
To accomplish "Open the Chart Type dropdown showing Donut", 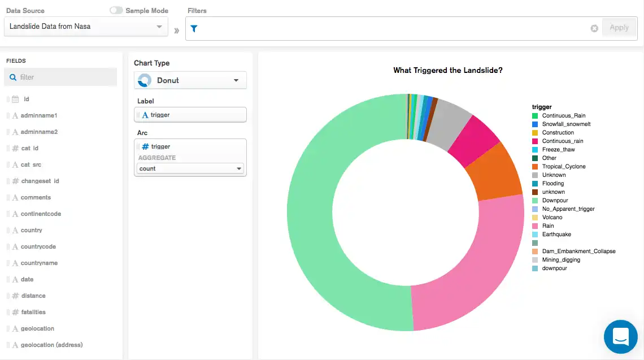I will point(190,80).
